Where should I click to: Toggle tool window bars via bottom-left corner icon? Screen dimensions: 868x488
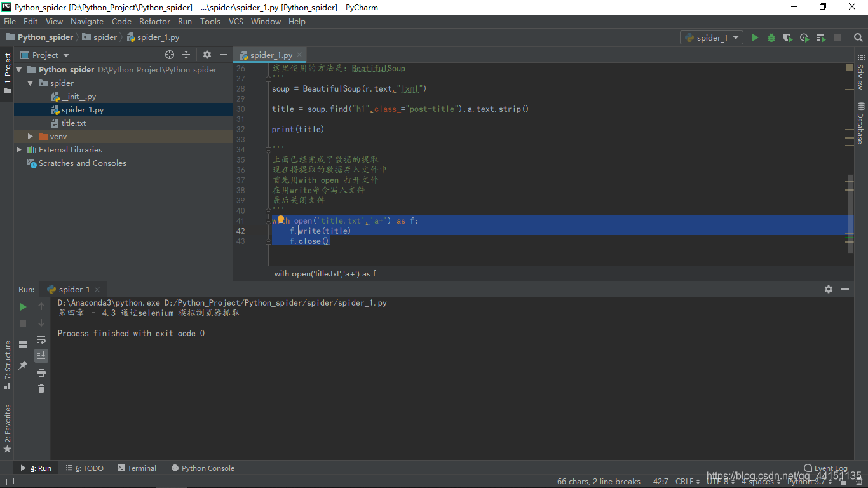[x=9, y=482]
